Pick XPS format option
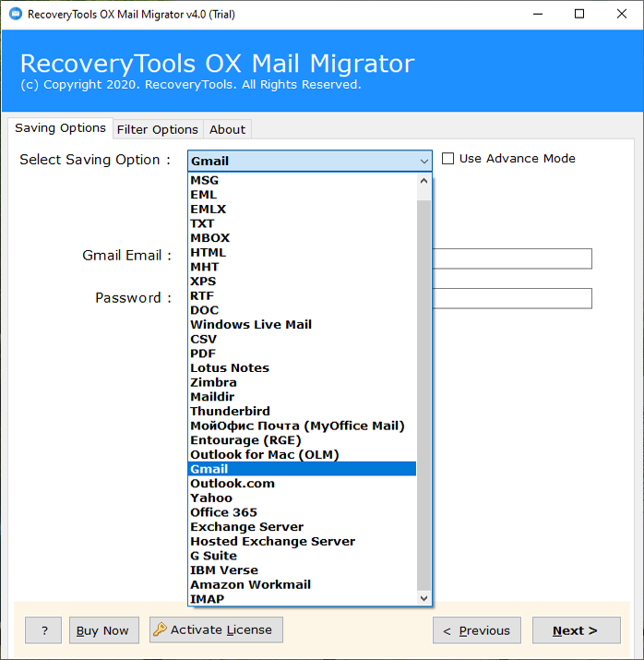644x660 pixels. (x=302, y=282)
